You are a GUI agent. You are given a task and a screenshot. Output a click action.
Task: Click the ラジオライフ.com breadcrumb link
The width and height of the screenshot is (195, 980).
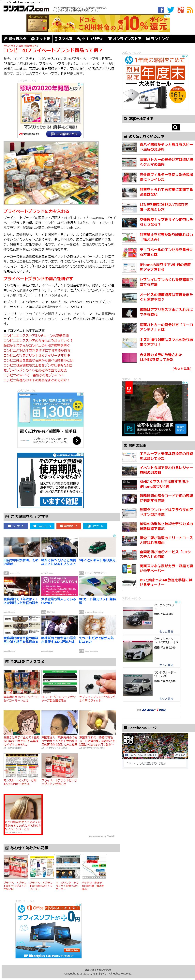click(x=14, y=46)
